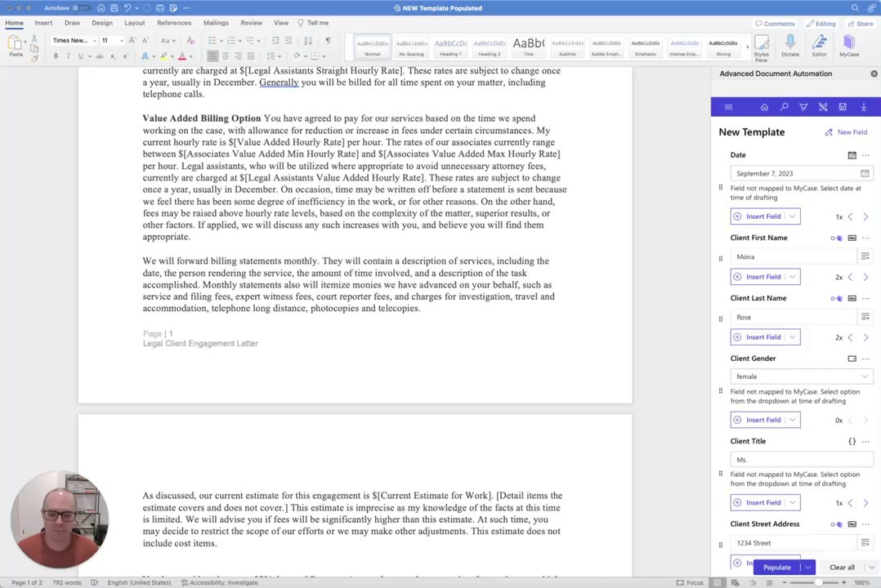Screen dimensions: 881x588
Task: Click the Share button
Action: (x=861, y=24)
